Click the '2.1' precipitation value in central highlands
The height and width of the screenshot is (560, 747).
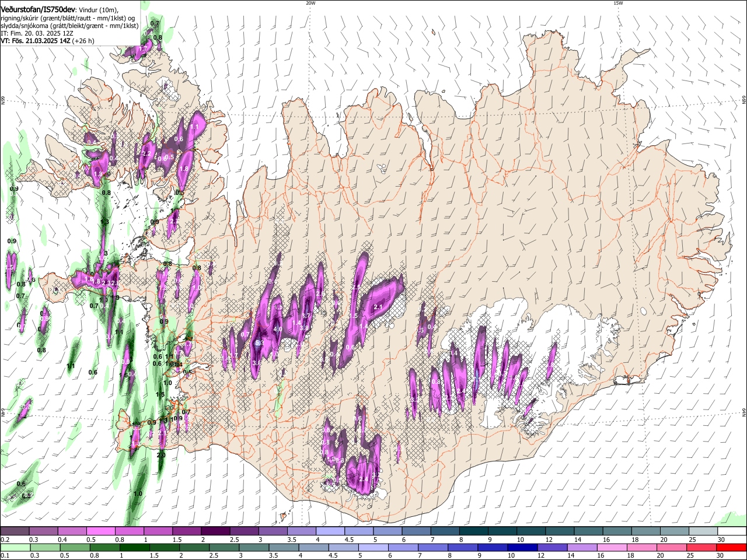378,307
